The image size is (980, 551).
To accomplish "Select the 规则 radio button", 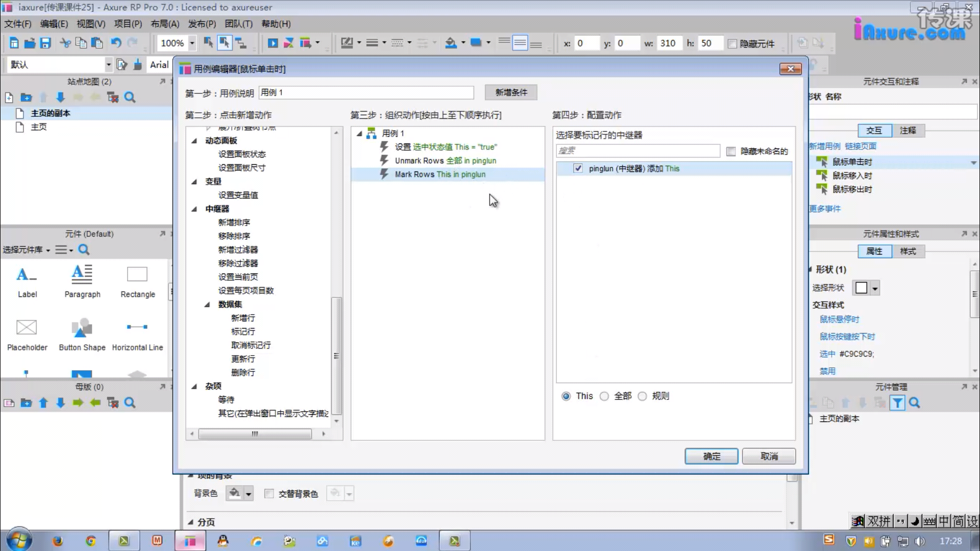I will [643, 396].
